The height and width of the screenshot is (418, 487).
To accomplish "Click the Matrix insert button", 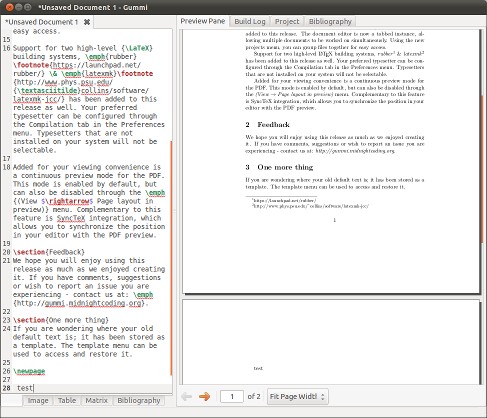I will (96, 401).
